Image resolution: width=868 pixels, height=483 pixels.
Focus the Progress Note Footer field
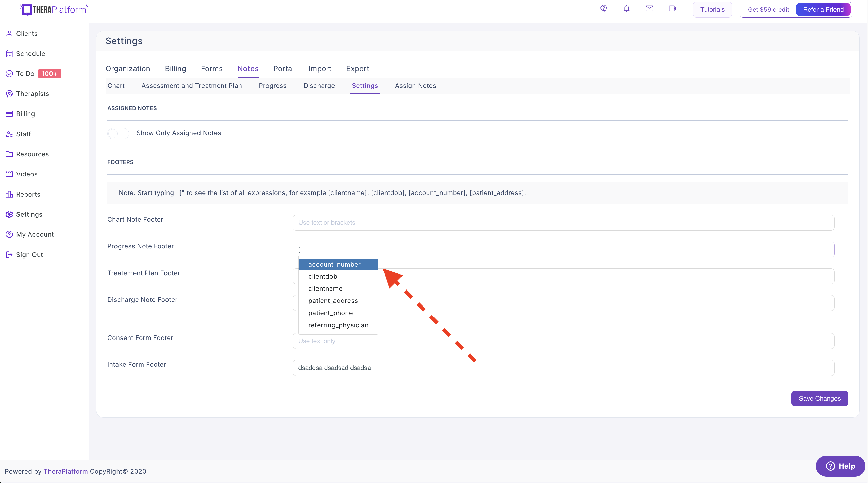[563, 249]
